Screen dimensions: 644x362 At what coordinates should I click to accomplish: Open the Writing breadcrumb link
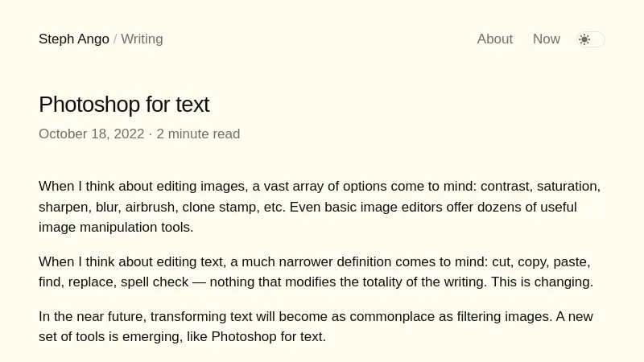click(x=142, y=39)
